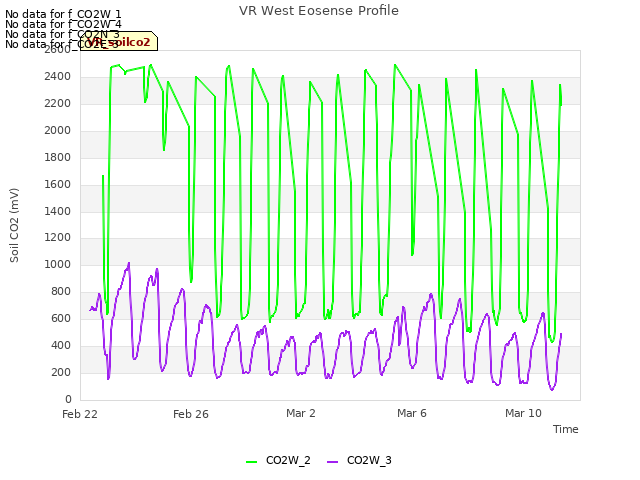Image resolution: width=640 pixels, height=480 pixels.
Task: Click the 400 y-axis tick label
Action: (x=61, y=345)
